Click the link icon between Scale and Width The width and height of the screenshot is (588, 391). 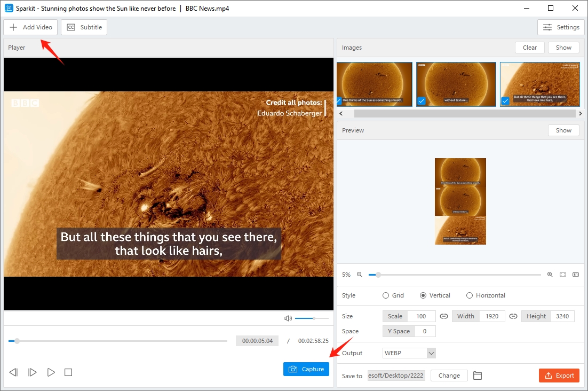[x=443, y=316]
